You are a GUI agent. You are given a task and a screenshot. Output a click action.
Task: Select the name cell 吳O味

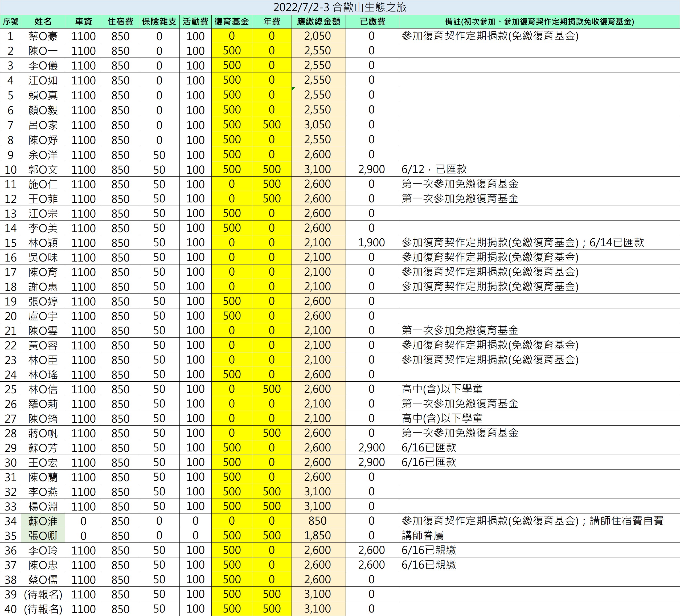[43, 257]
